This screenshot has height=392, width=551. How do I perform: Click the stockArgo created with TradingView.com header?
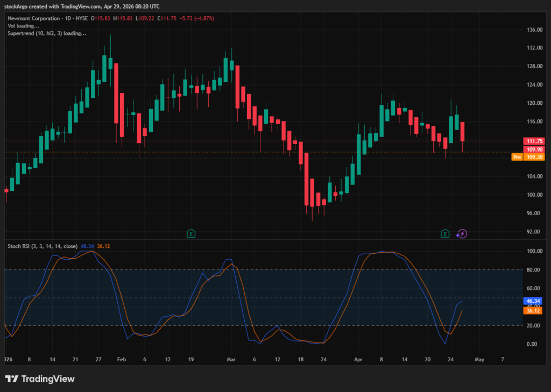click(x=53, y=6)
